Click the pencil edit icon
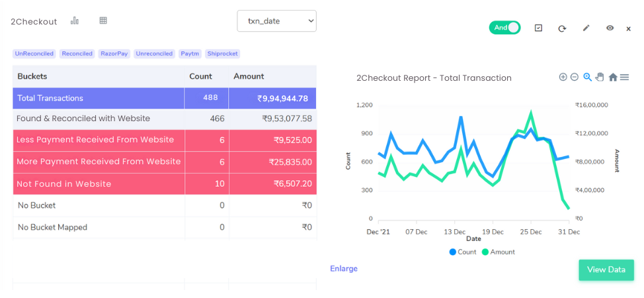The height and width of the screenshot is (298, 644). pos(586,28)
